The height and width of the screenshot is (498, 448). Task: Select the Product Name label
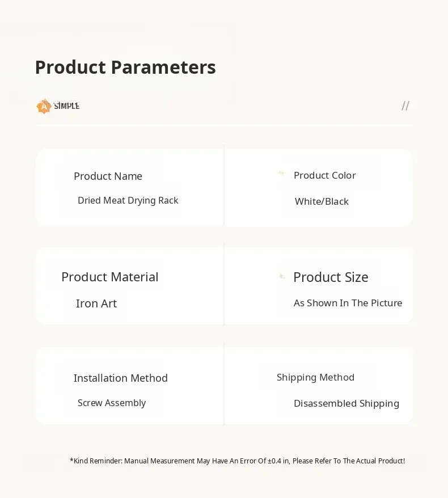click(108, 176)
